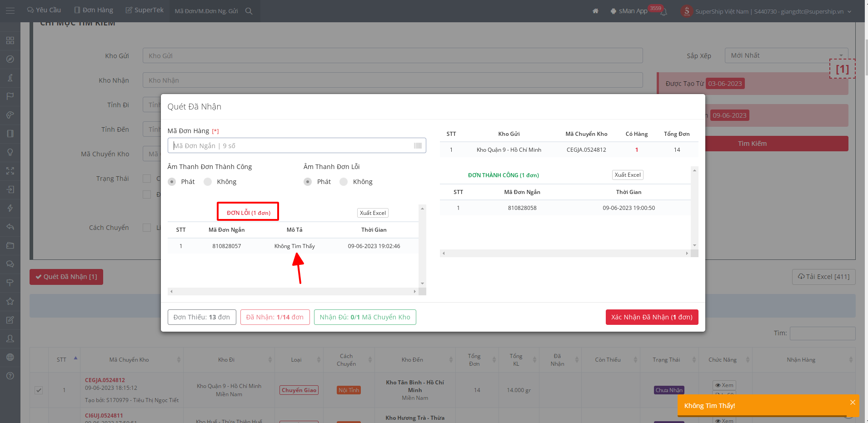Open the compass icon in sidebar
This screenshot has height=423, width=868.
coord(10,59)
